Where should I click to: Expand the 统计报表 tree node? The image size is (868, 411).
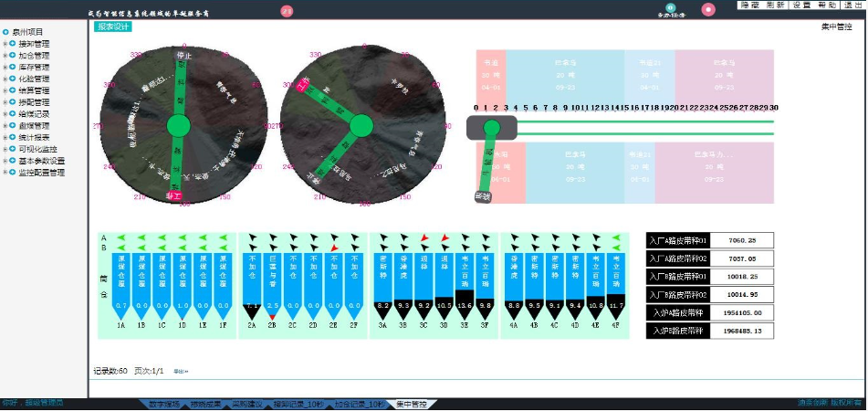(x=5, y=137)
